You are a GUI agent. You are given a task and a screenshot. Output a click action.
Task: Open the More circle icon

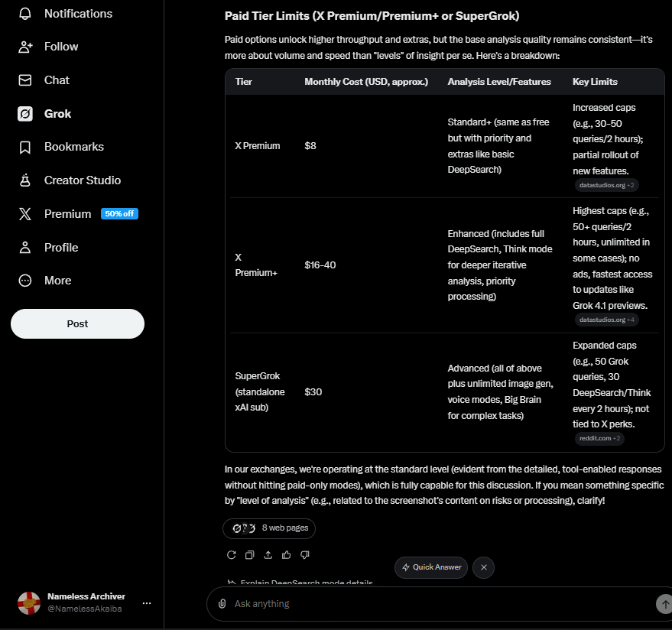(x=25, y=281)
